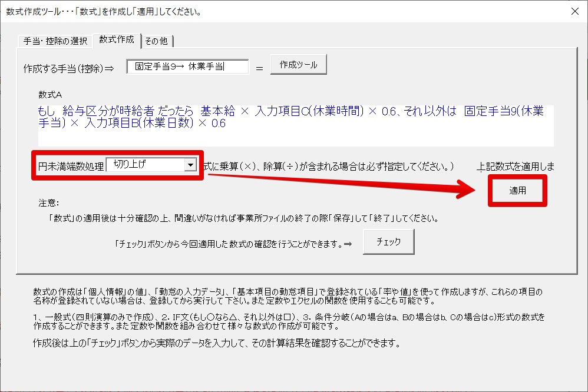Viewport: 588px width, 392px height.
Task: Click the equals sign beside 作成ツール
Action: [259, 68]
